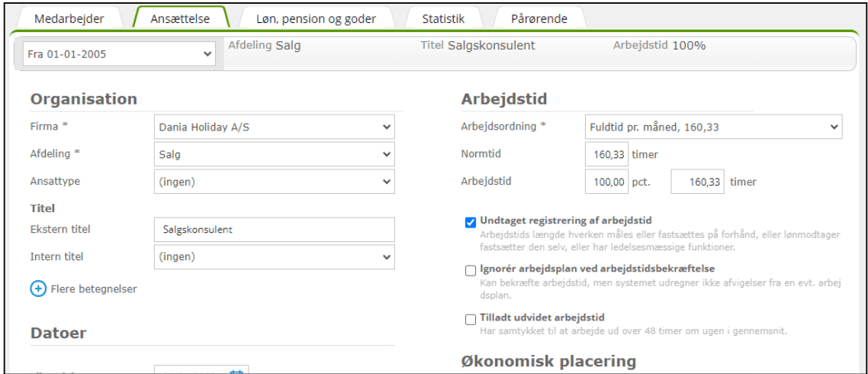Click the Arbejdstid timer field
The height and width of the screenshot is (374, 868).
click(x=698, y=182)
